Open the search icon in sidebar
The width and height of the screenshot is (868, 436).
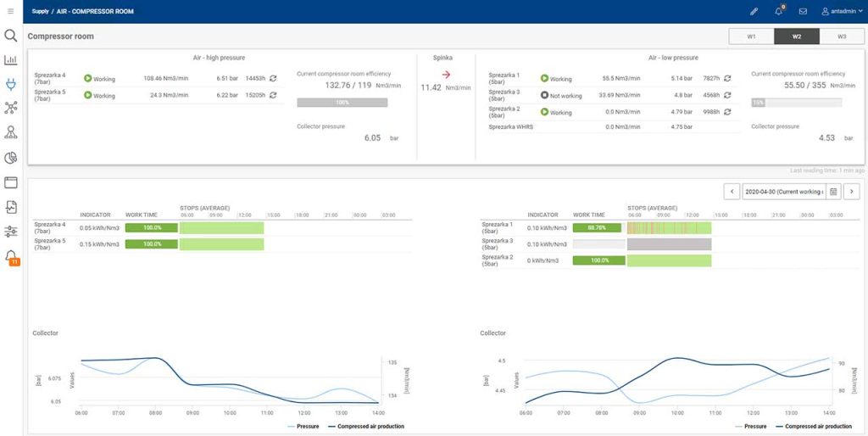coord(11,36)
